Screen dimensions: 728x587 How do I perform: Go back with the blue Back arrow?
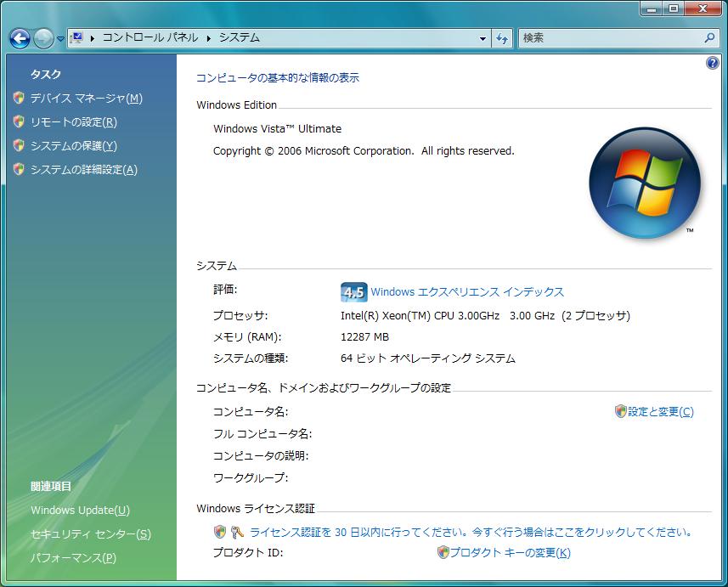coord(20,38)
